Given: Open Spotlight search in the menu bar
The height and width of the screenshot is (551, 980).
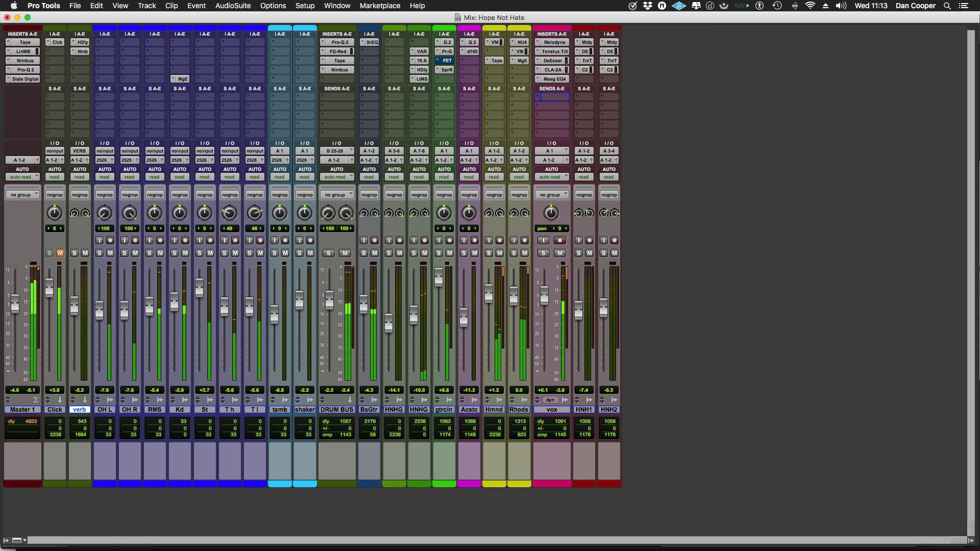Looking at the screenshot, I should pyautogui.click(x=947, y=6).
